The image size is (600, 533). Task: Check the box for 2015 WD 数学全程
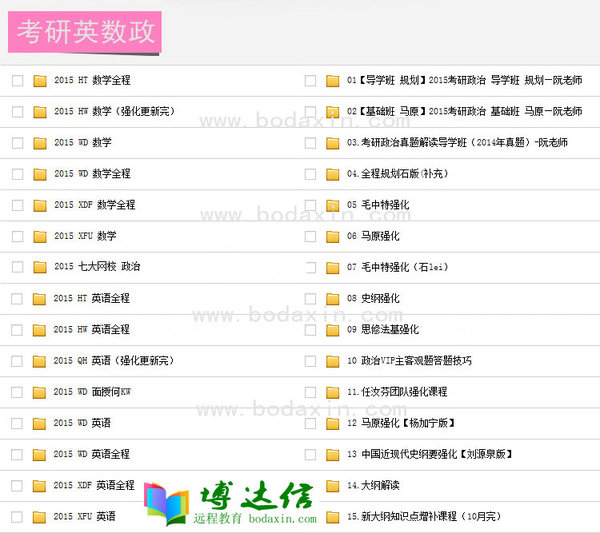coord(18,174)
